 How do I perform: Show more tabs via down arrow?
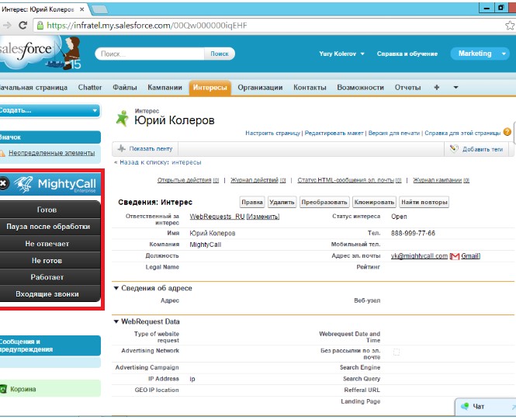point(455,87)
